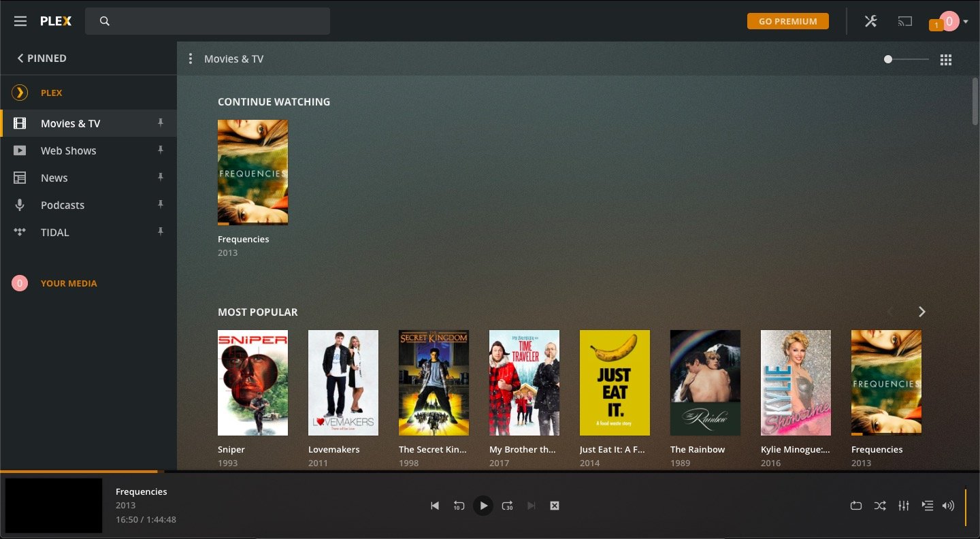Toggle shuffle playback mode
This screenshot has width=980, height=539.
click(x=880, y=506)
